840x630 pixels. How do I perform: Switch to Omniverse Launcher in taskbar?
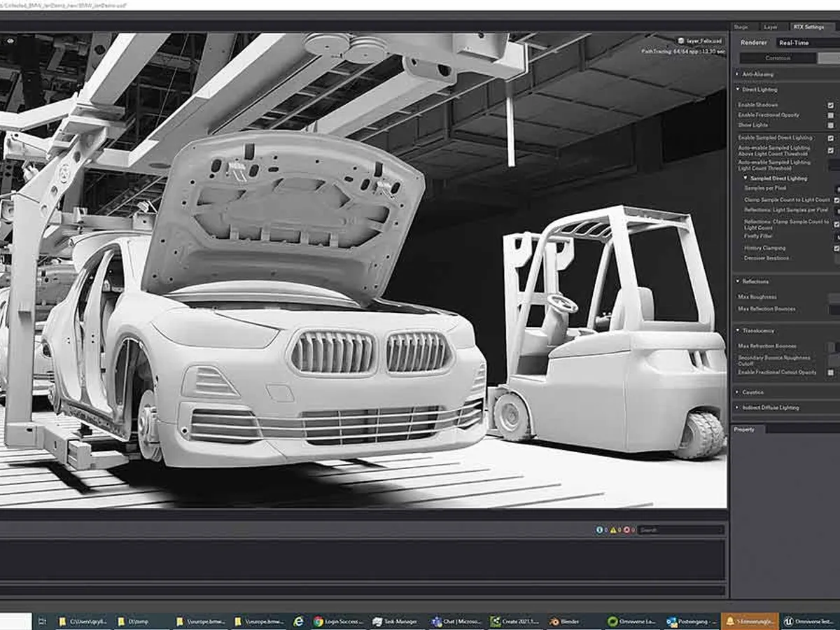tap(631, 621)
